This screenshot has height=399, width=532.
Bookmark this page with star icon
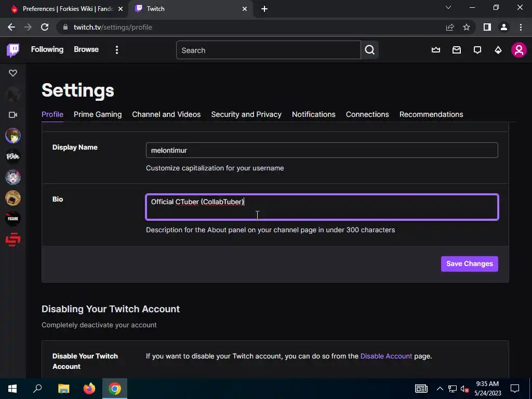click(467, 27)
